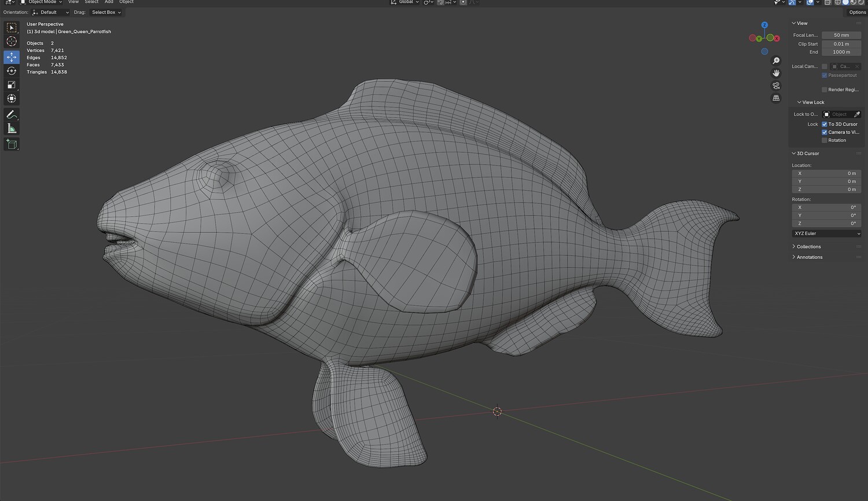The image size is (868, 501).
Task: Click the 3D Cursor Location Y field
Action: tap(826, 182)
